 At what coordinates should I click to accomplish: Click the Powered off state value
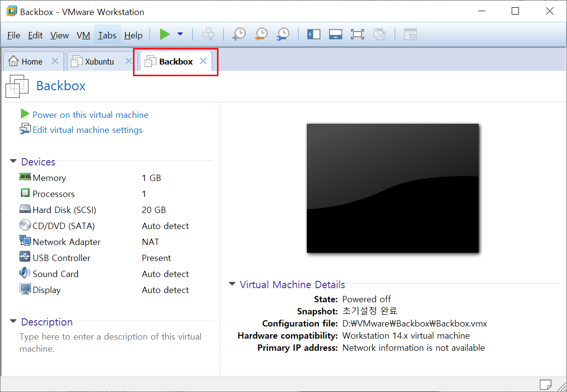coord(367,299)
